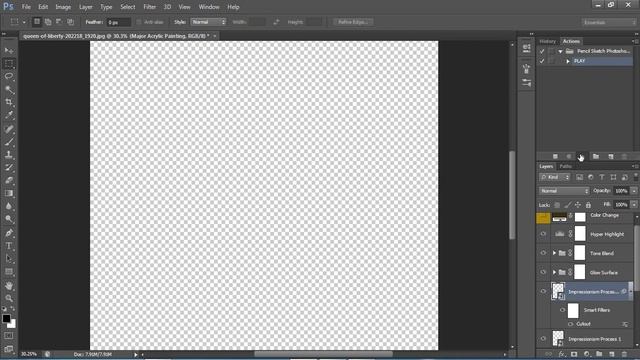640x360 pixels.
Task: Click Intersect with selection option icon
Action: (70, 22)
